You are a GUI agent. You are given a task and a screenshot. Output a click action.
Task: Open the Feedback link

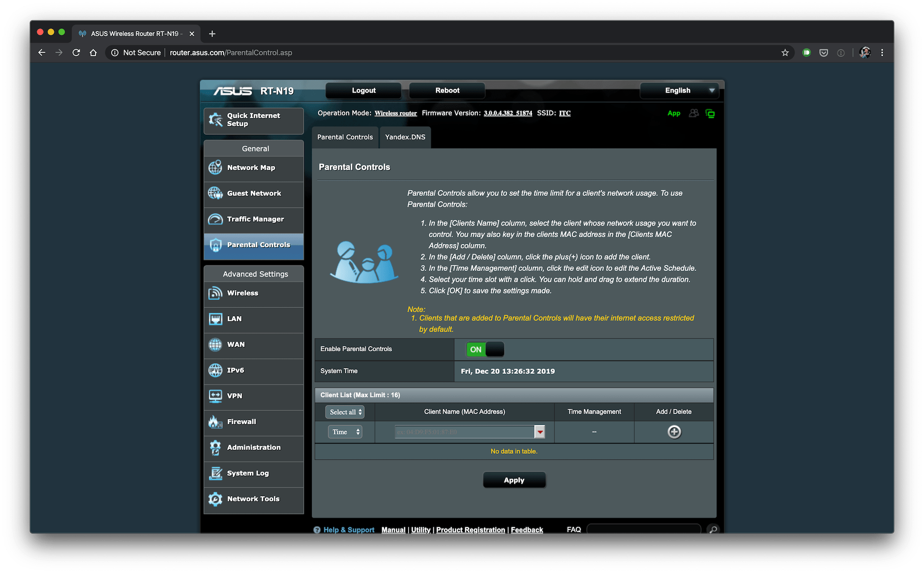click(526, 530)
